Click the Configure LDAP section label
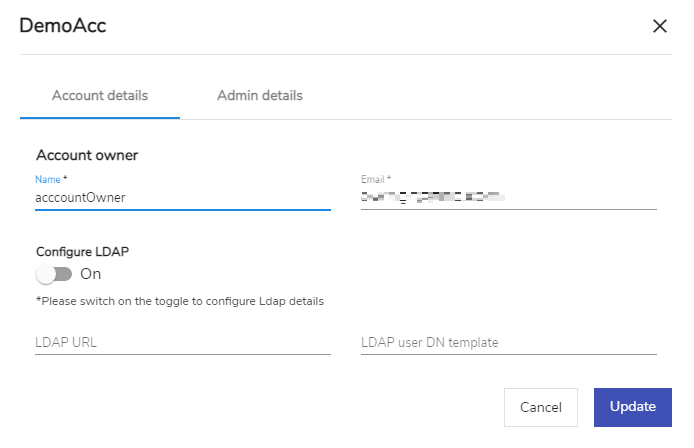Image resolution: width=694 pixels, height=448 pixels. tap(82, 252)
